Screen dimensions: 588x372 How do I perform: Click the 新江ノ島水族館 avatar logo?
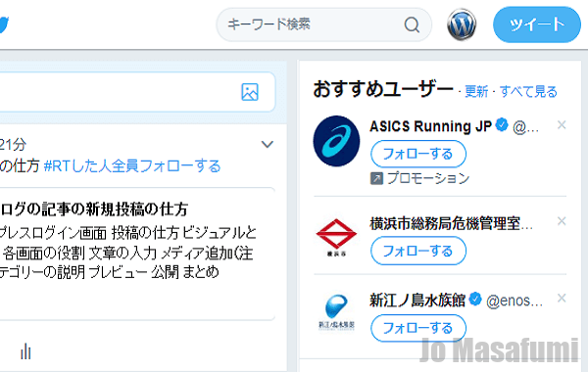(336, 311)
